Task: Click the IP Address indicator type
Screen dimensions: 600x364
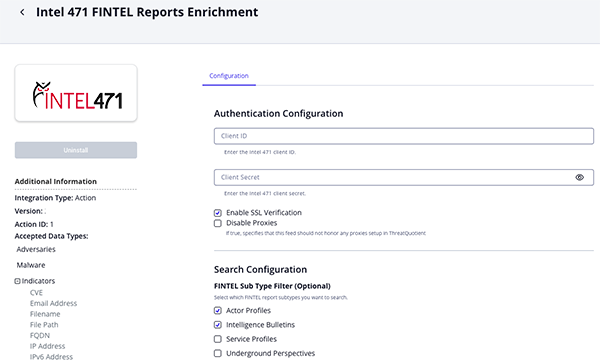Action: coord(47,346)
